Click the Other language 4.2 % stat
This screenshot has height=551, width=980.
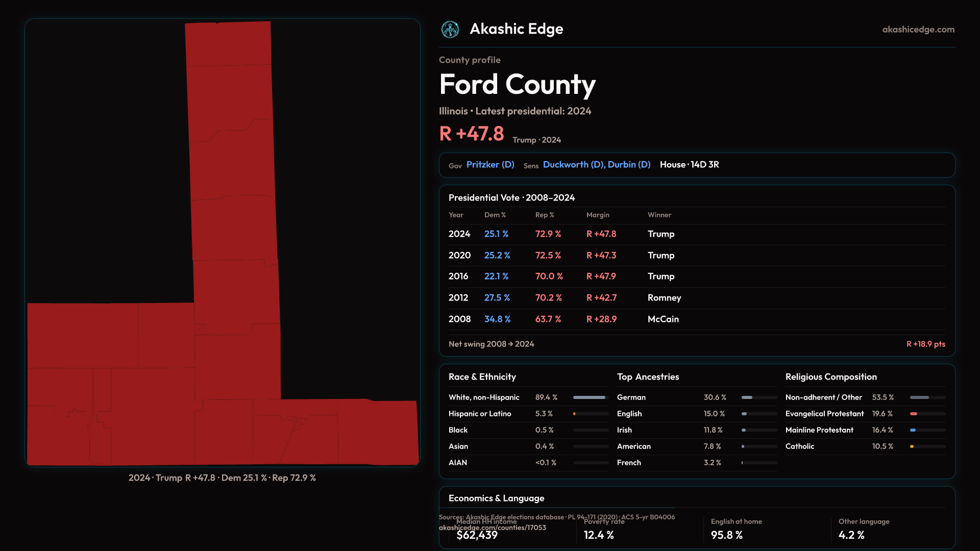point(851,535)
